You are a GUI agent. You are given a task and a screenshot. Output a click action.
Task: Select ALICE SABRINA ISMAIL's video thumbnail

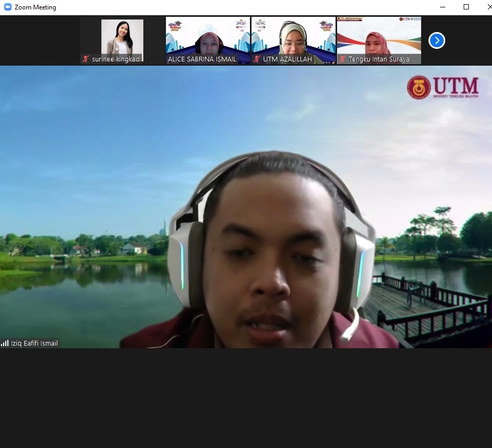point(207,36)
